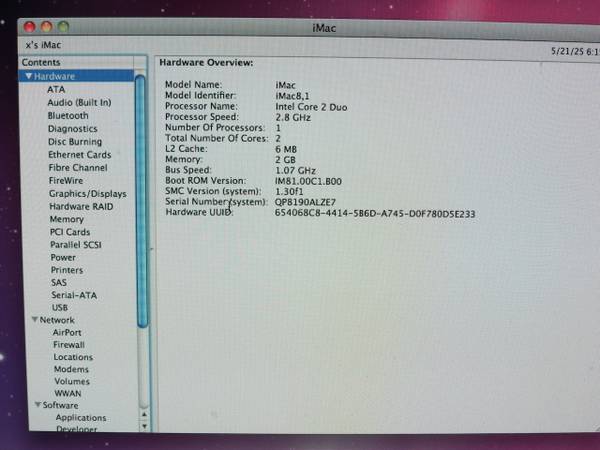Open the USB hardware entry

coord(59,307)
